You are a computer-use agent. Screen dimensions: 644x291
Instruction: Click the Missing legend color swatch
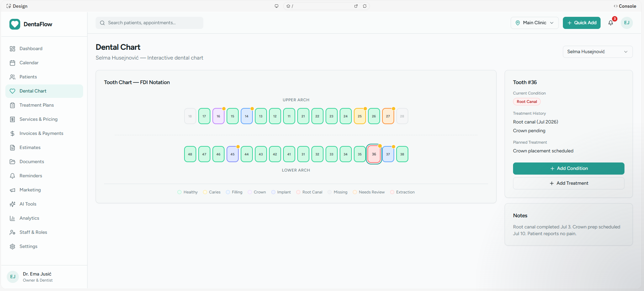pyautogui.click(x=330, y=192)
